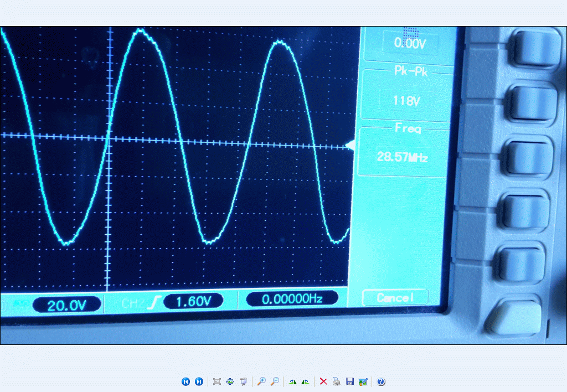Screen dimensions: 567x392
Task: Go to the previous image
Action: [185, 381]
